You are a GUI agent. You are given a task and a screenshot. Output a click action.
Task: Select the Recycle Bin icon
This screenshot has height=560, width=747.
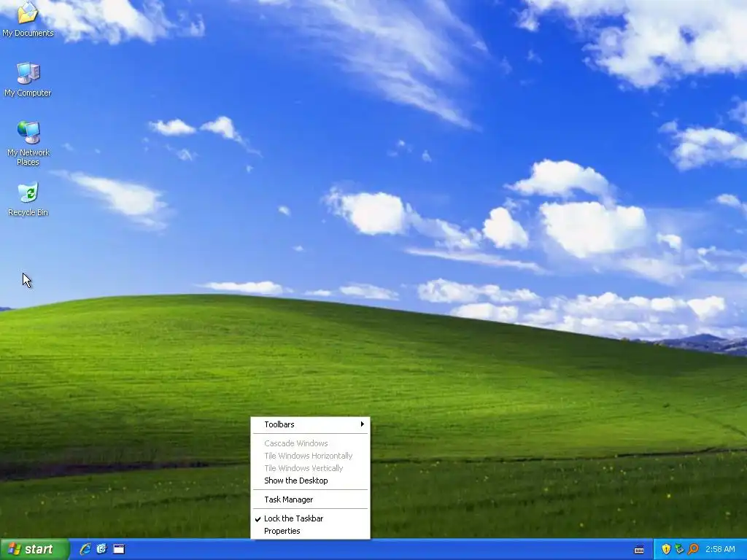pyautogui.click(x=28, y=199)
